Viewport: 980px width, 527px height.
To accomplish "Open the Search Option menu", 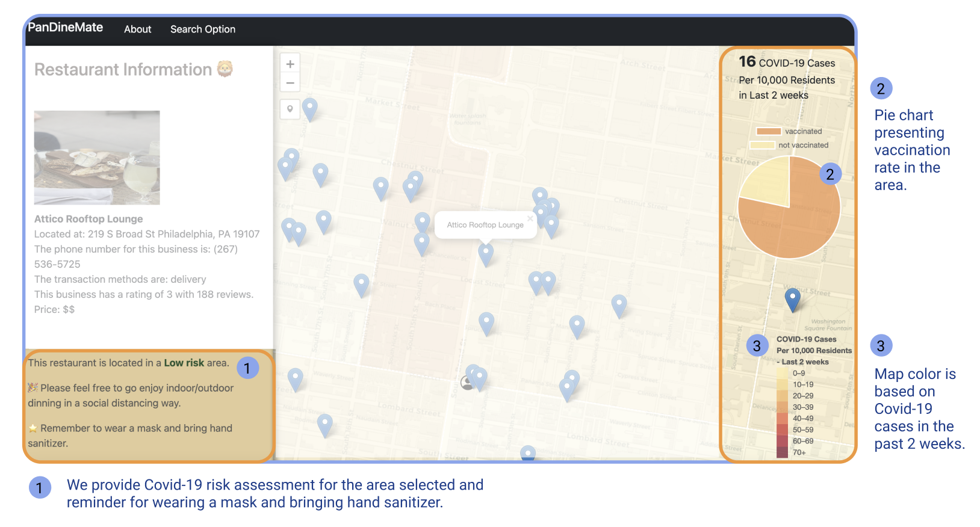I will (203, 29).
